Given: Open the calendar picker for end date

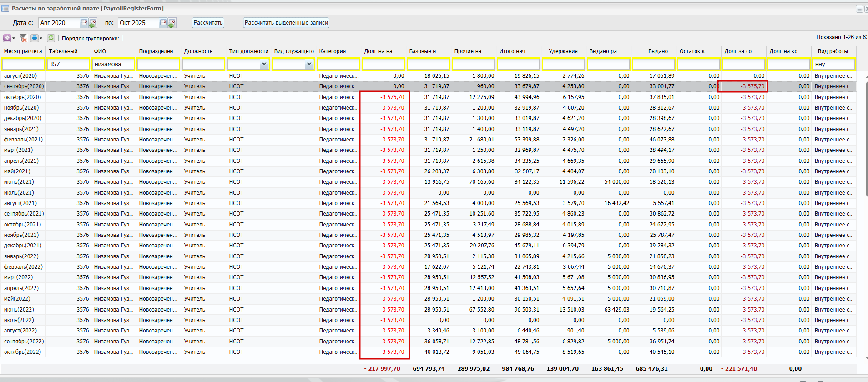Looking at the screenshot, I should (163, 23).
